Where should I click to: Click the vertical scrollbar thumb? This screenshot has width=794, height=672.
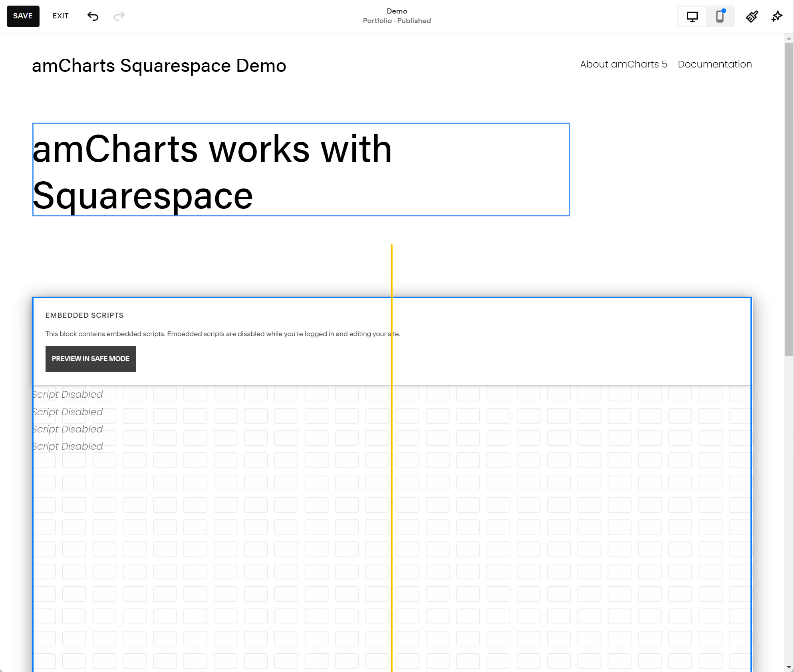tap(788, 200)
